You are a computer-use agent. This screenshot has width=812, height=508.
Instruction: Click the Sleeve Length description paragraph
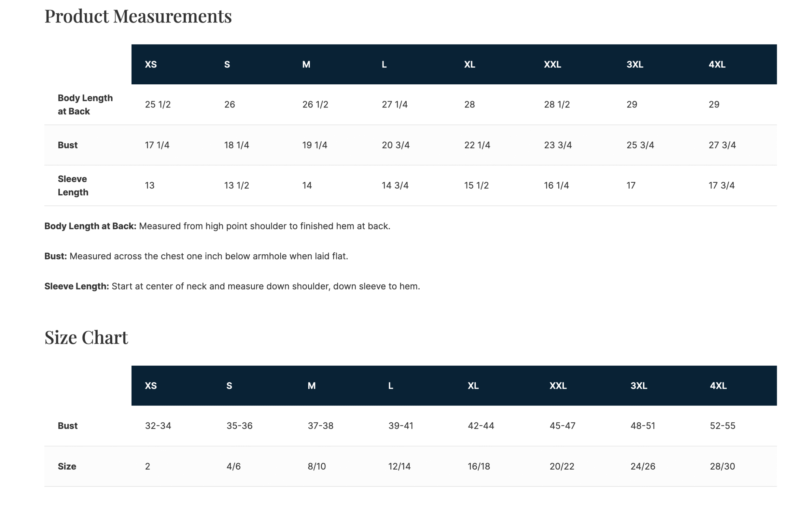click(x=232, y=286)
